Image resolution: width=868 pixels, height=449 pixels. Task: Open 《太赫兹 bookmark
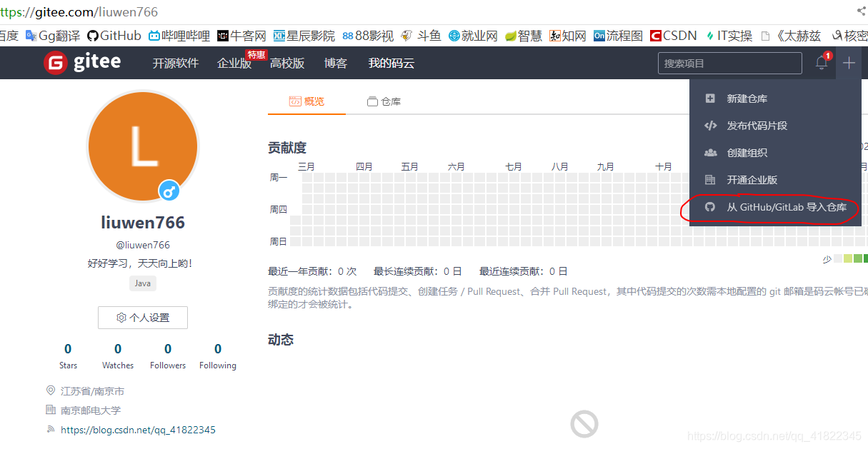tap(793, 36)
